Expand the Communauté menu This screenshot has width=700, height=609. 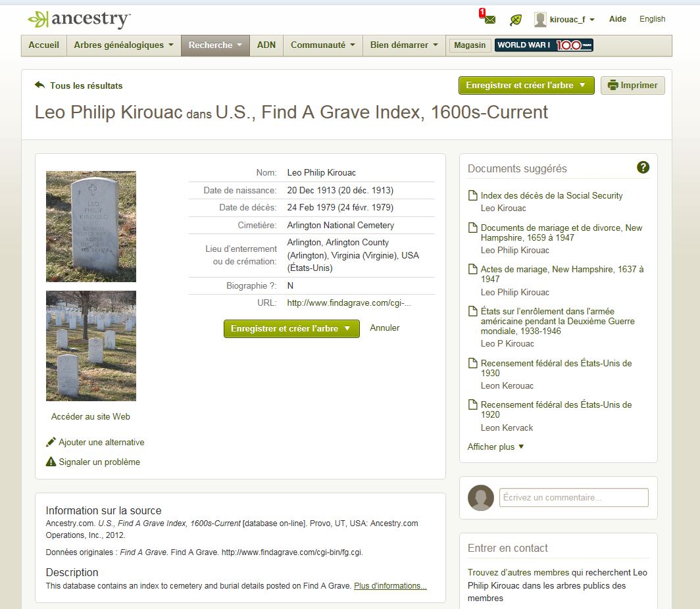(x=323, y=45)
